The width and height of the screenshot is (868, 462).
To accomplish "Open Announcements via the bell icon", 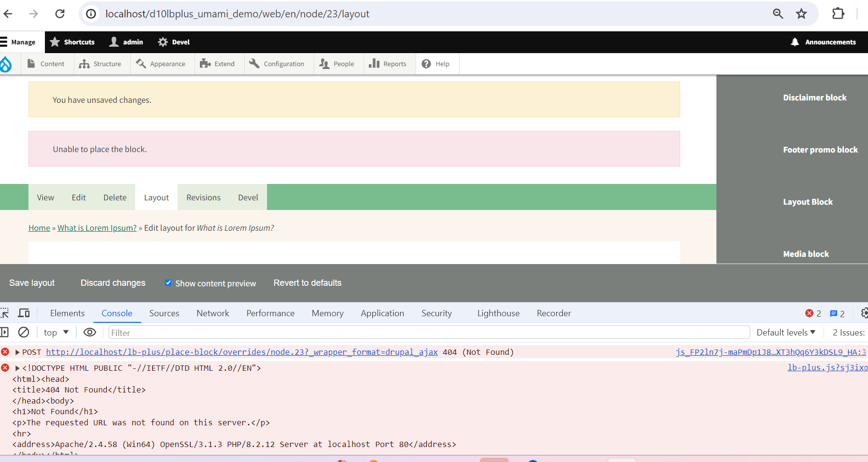I will (x=795, y=42).
